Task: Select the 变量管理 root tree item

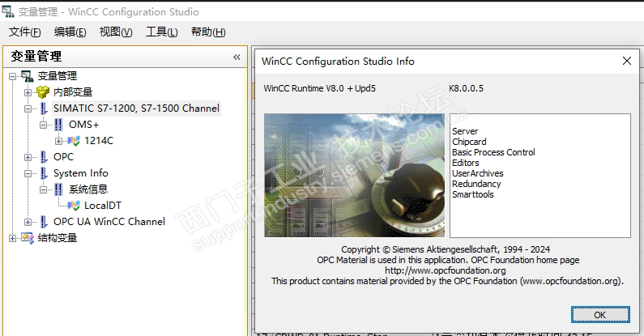Action: point(57,76)
